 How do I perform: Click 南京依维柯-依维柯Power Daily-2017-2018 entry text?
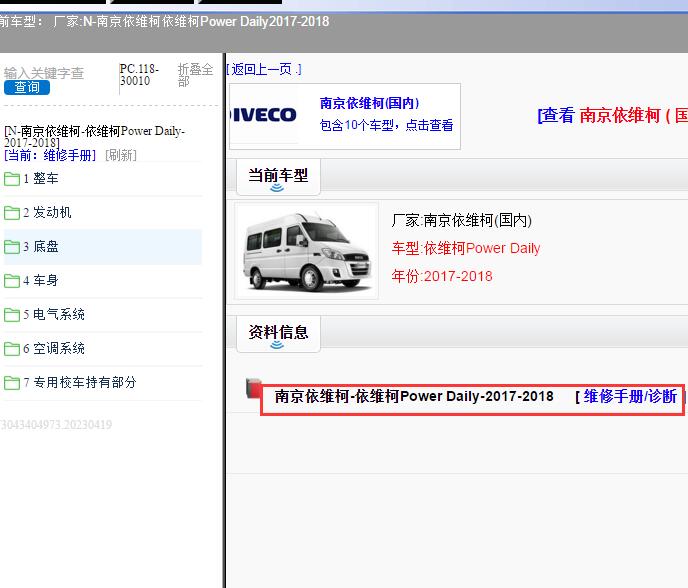coord(414,397)
